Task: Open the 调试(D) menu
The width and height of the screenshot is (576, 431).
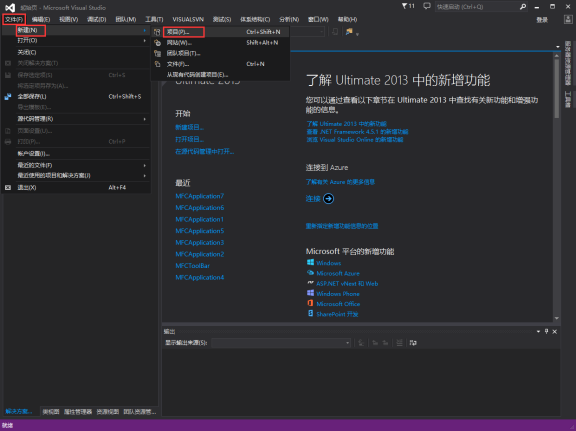Action: coord(97,19)
